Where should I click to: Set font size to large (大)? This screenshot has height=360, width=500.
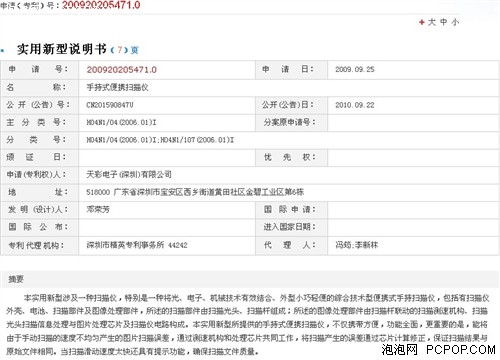[432, 22]
